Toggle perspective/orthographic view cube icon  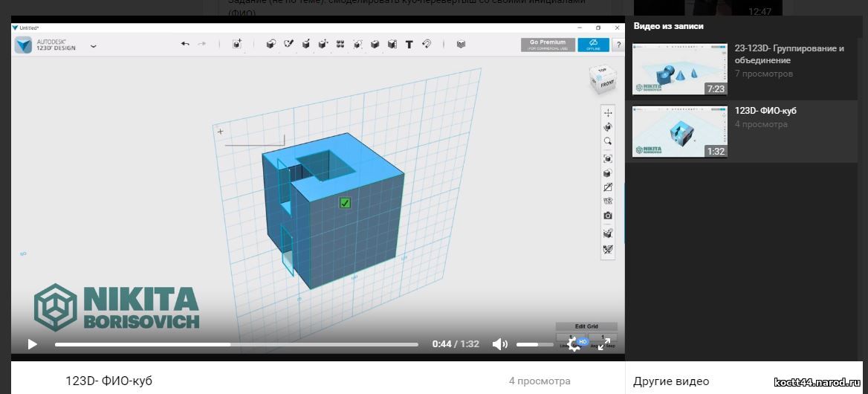[x=608, y=173]
